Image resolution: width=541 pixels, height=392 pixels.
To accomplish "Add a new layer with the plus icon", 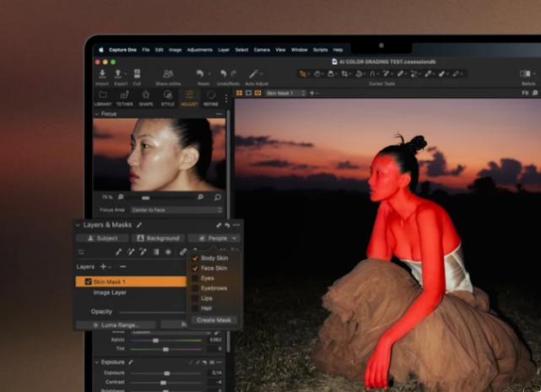I will (105, 266).
